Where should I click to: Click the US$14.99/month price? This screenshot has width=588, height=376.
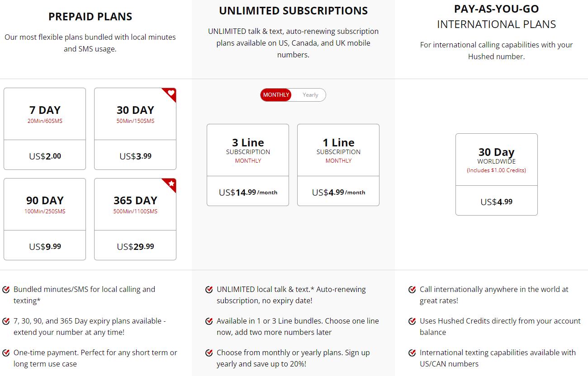248,193
